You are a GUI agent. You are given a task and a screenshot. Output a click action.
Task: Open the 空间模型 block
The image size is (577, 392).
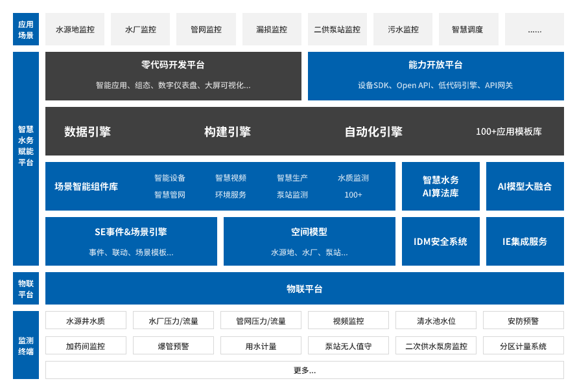[x=309, y=241]
